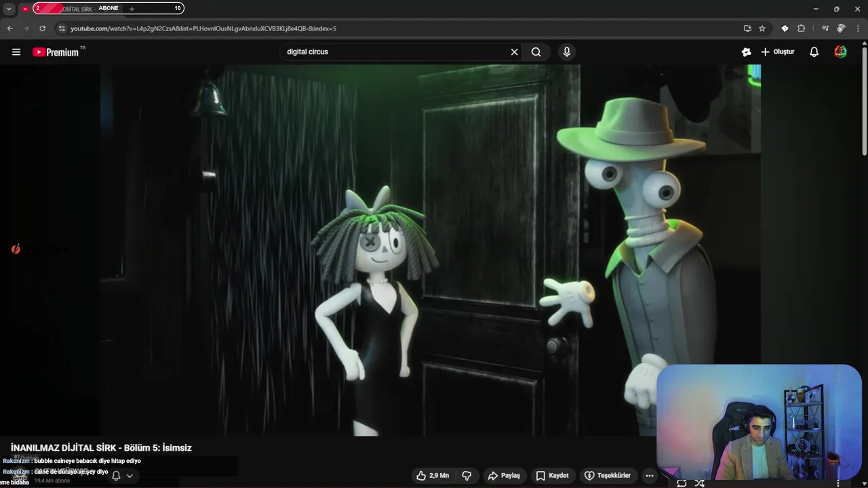The width and height of the screenshot is (868, 488).
Task: Click the '19,4 Mn abone' subscriber count
Action: coord(52,481)
